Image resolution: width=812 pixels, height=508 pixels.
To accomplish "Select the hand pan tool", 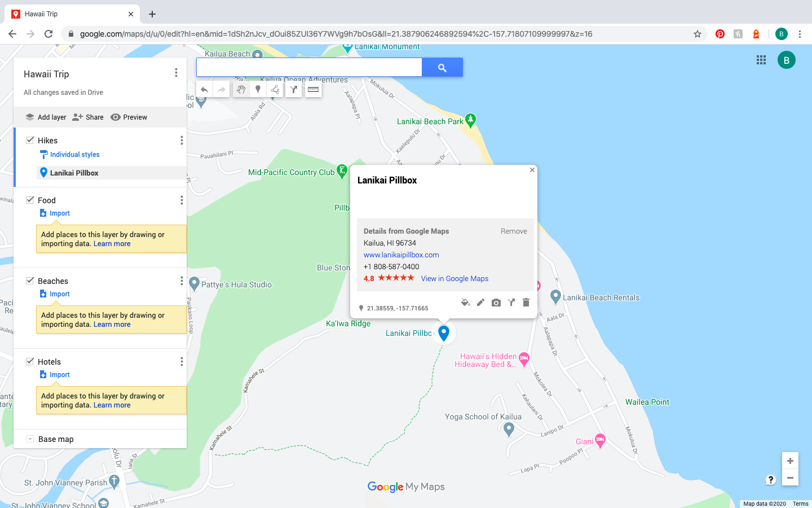I will tap(241, 90).
